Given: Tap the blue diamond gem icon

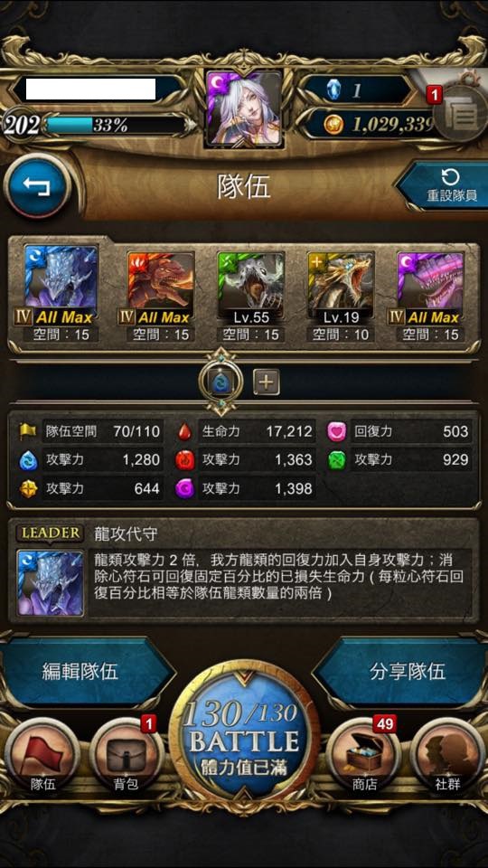Looking at the screenshot, I should tap(333, 90).
